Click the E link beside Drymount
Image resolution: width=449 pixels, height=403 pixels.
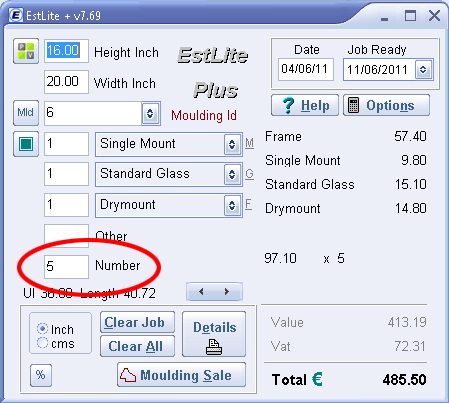(x=248, y=204)
